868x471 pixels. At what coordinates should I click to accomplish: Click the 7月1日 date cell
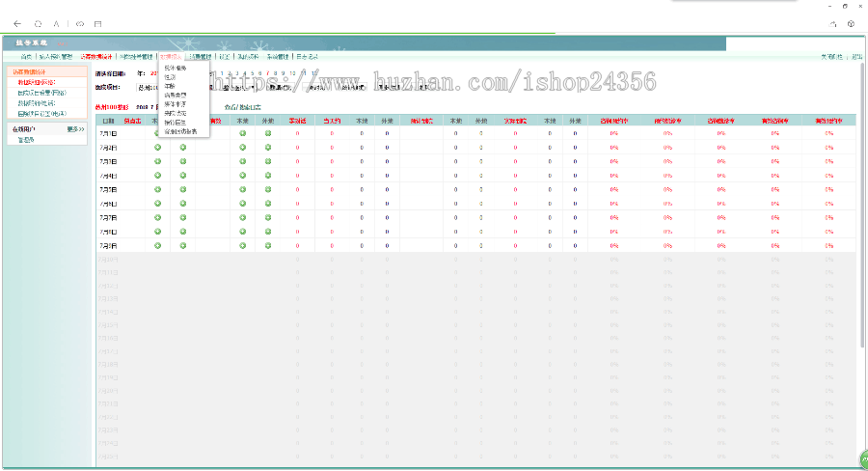[x=108, y=133]
